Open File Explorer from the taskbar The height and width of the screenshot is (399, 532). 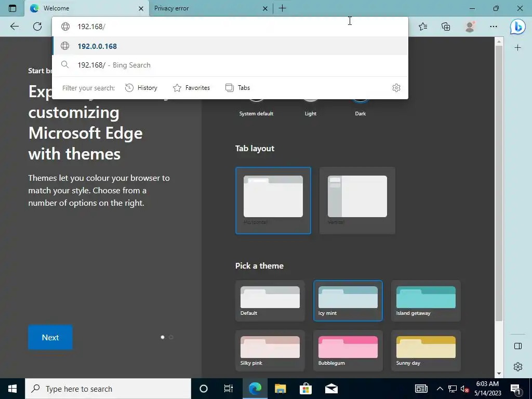(280, 389)
